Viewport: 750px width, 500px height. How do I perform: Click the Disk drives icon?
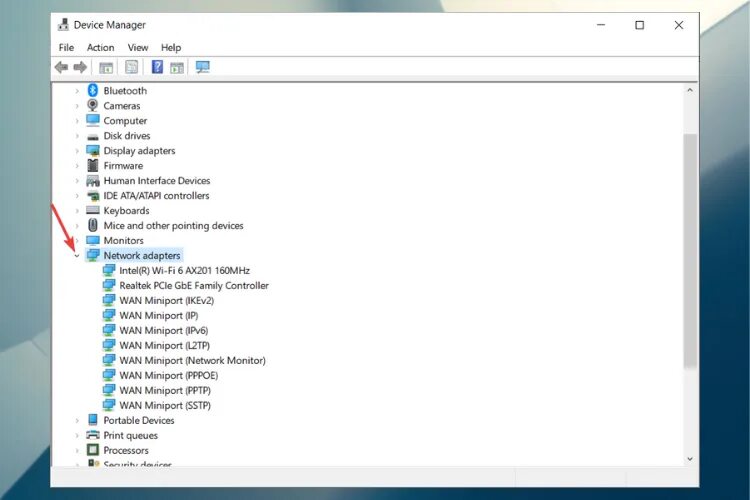click(x=93, y=136)
